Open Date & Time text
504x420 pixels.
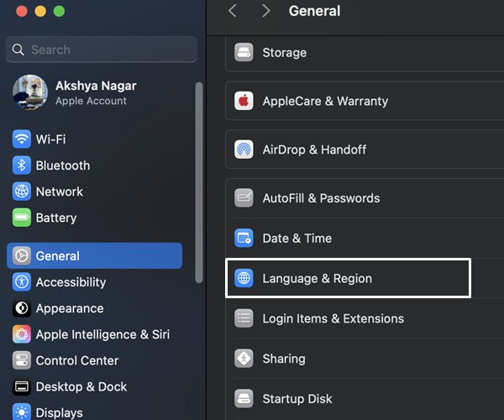[297, 239]
